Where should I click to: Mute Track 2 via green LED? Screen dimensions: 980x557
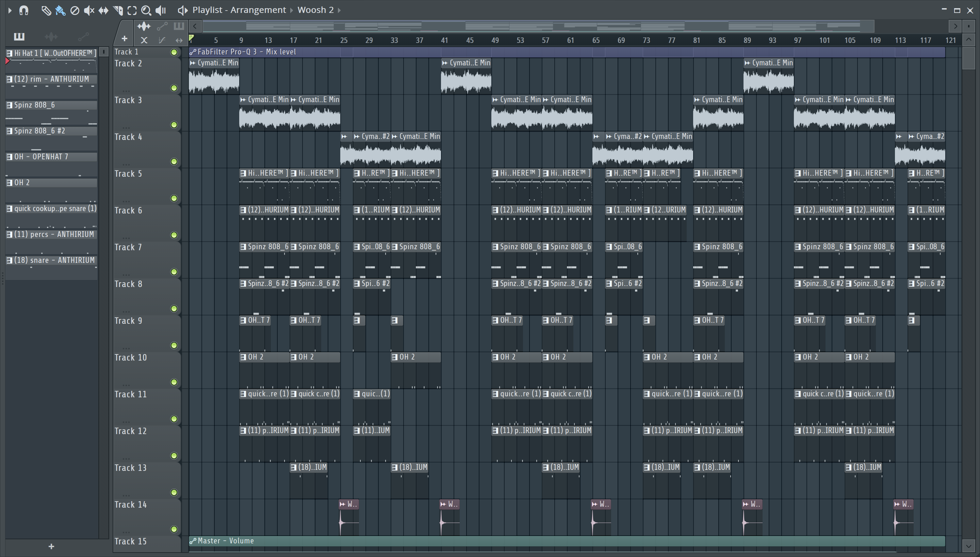point(174,88)
